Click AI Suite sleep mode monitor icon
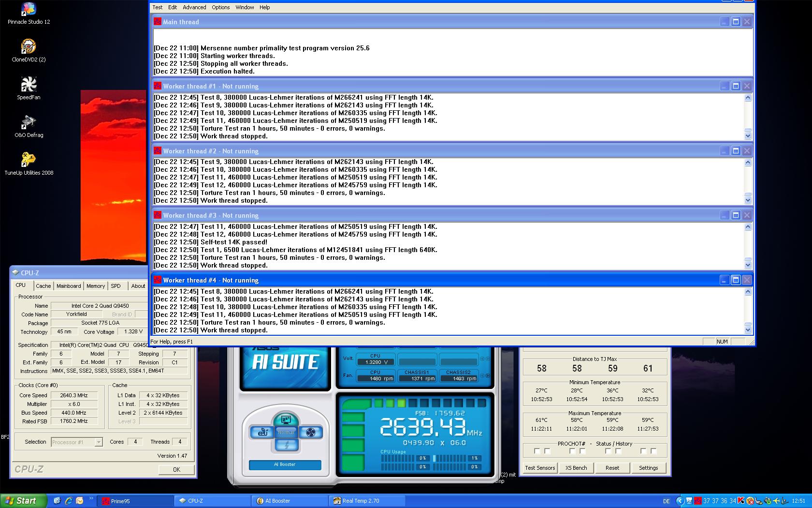 point(286,419)
